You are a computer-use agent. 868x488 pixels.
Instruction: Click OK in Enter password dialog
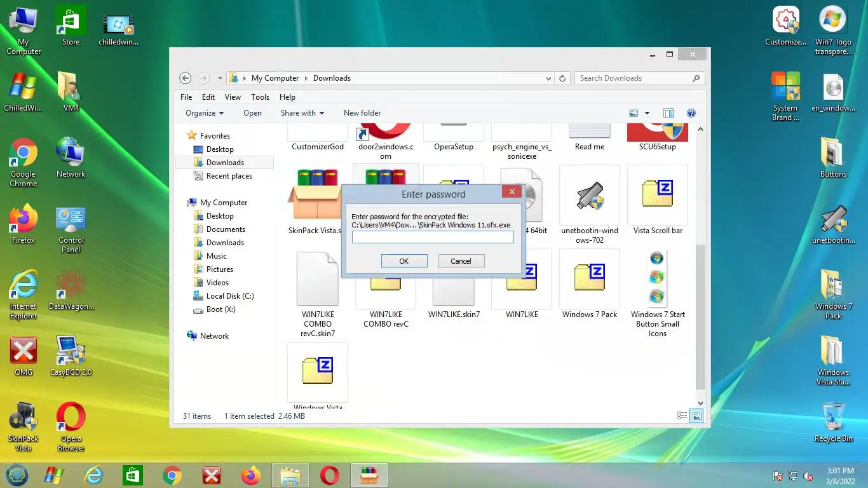(x=404, y=261)
